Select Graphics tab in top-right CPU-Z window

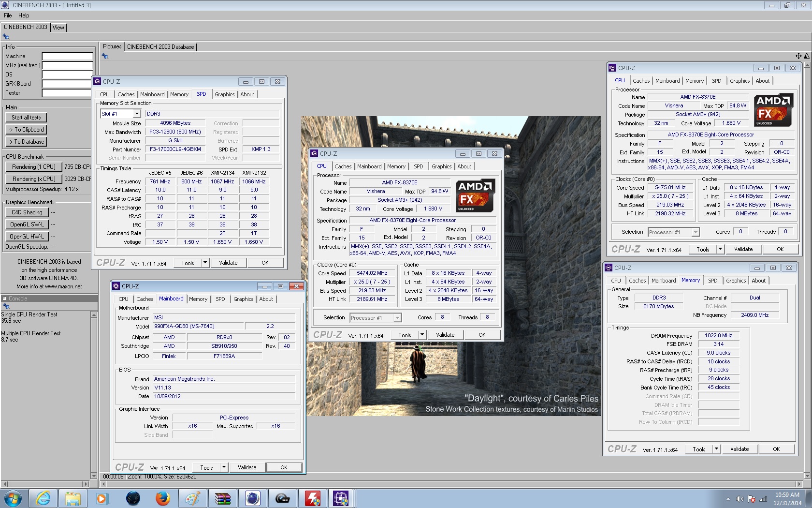click(x=739, y=81)
